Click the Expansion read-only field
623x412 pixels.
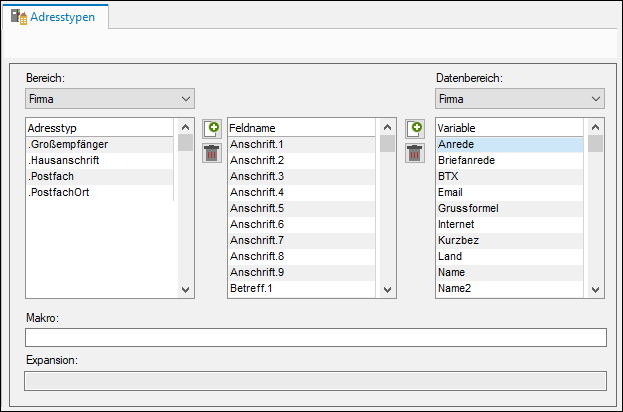pos(315,381)
